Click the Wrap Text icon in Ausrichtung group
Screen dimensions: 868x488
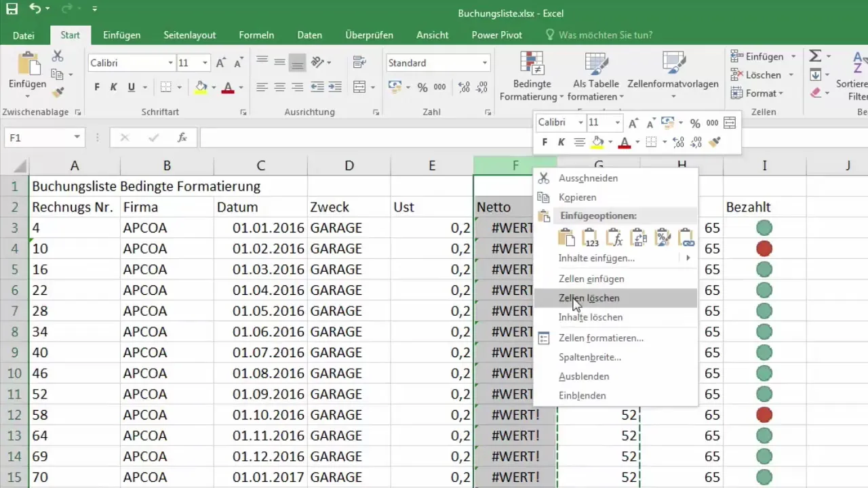tap(358, 62)
